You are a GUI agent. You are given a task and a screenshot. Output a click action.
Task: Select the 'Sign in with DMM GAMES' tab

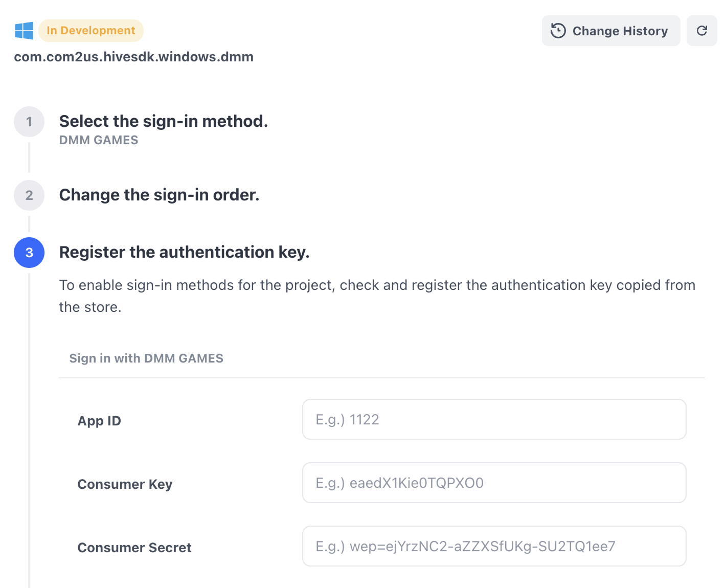coord(146,358)
